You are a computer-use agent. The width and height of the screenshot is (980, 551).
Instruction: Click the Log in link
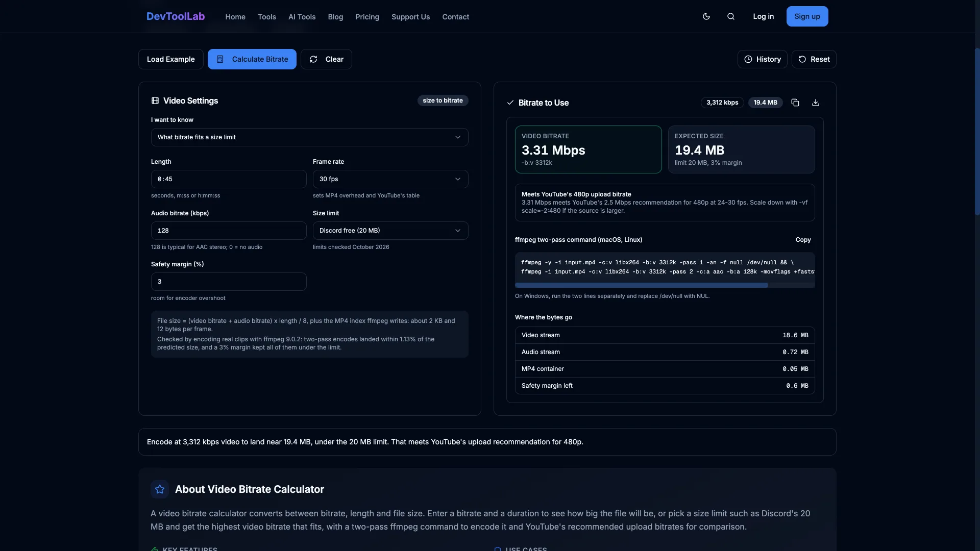[x=763, y=16]
